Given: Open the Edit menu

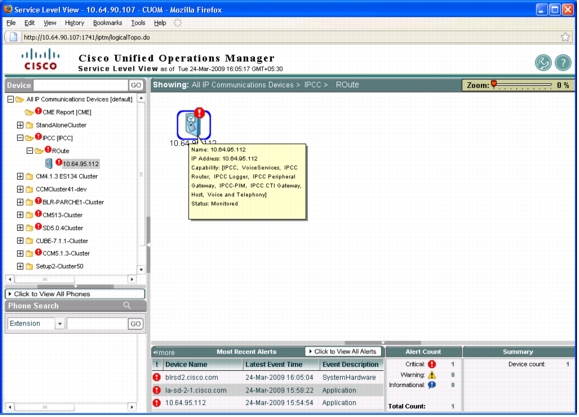Looking at the screenshot, I should [30, 23].
